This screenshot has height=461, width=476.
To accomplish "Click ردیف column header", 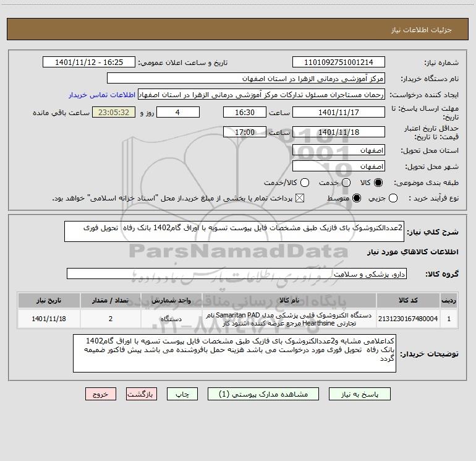I will point(449,300).
